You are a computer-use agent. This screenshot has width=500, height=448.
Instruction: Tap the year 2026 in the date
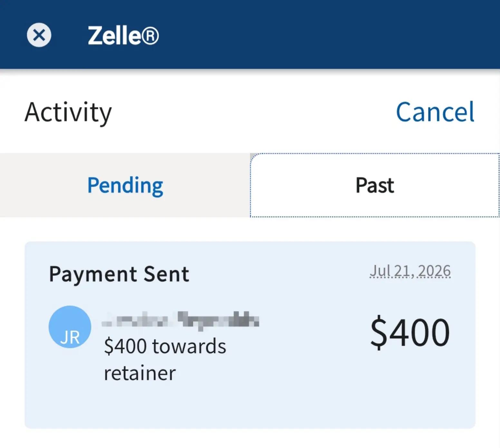point(434,271)
